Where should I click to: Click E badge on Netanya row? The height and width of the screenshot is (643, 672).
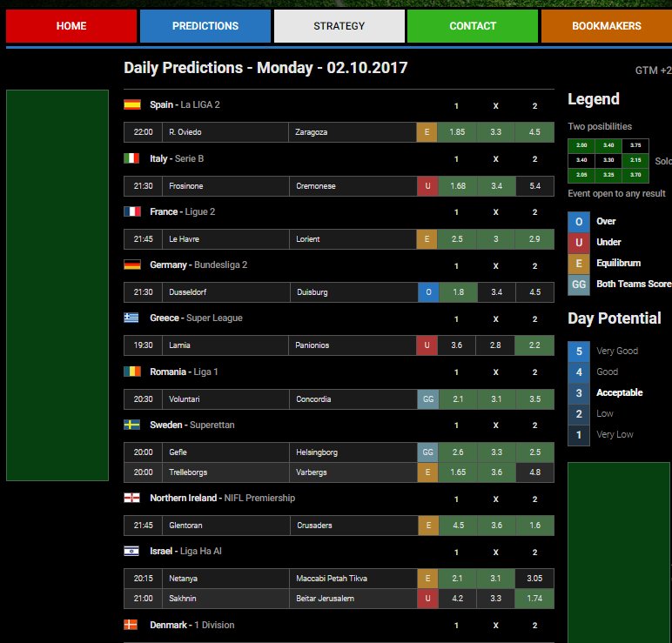[427, 579]
